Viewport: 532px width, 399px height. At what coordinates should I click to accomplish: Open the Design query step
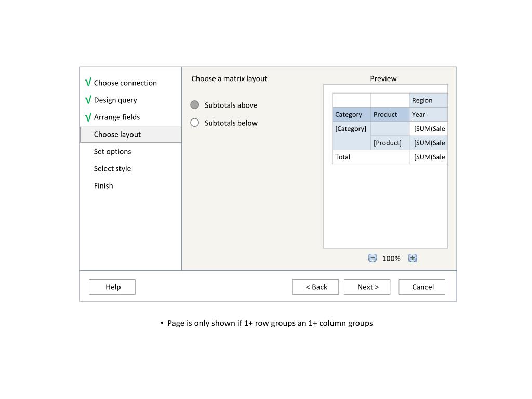pos(115,100)
